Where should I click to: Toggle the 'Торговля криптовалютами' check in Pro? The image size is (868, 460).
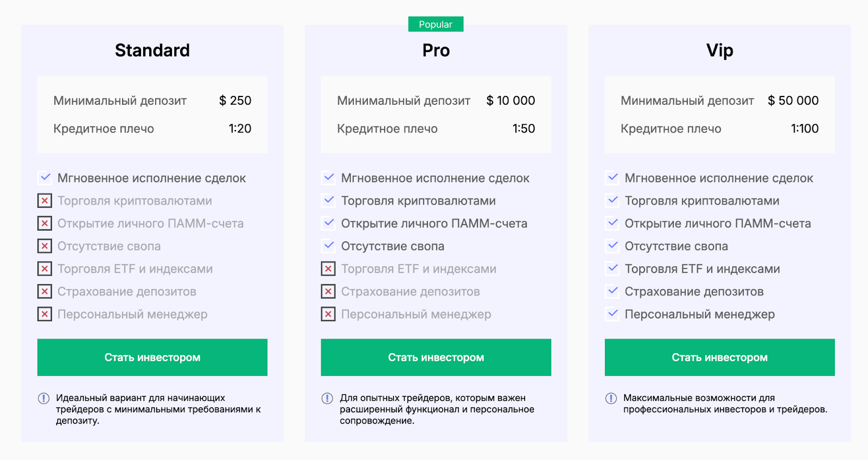[x=329, y=200]
